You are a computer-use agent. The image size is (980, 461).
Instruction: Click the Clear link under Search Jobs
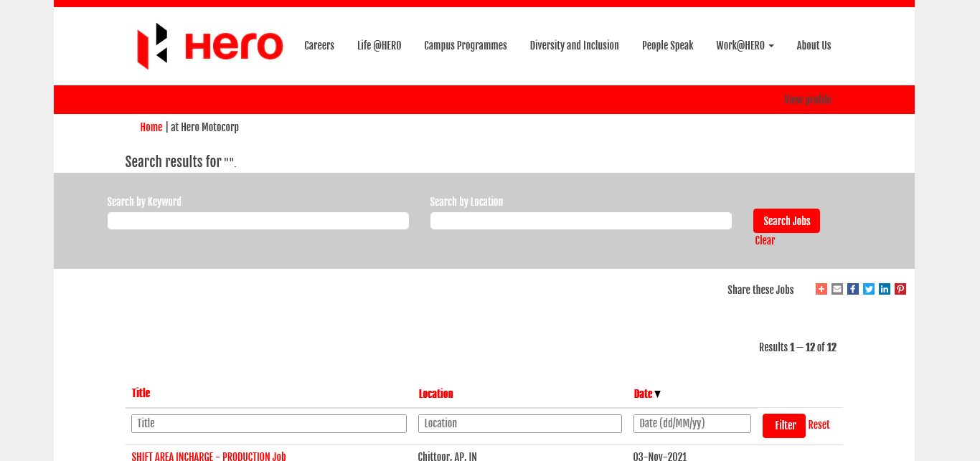pos(765,241)
